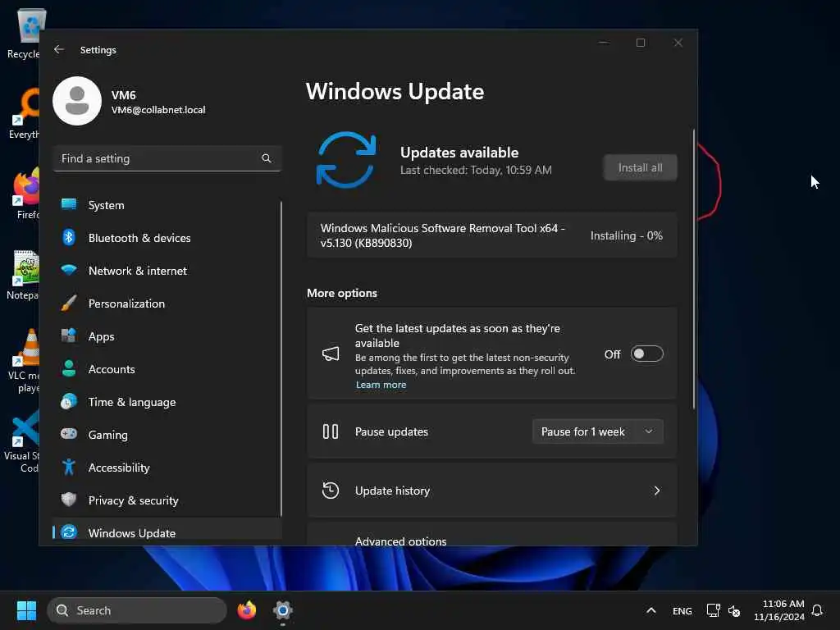Open Network & internet label

(x=138, y=270)
